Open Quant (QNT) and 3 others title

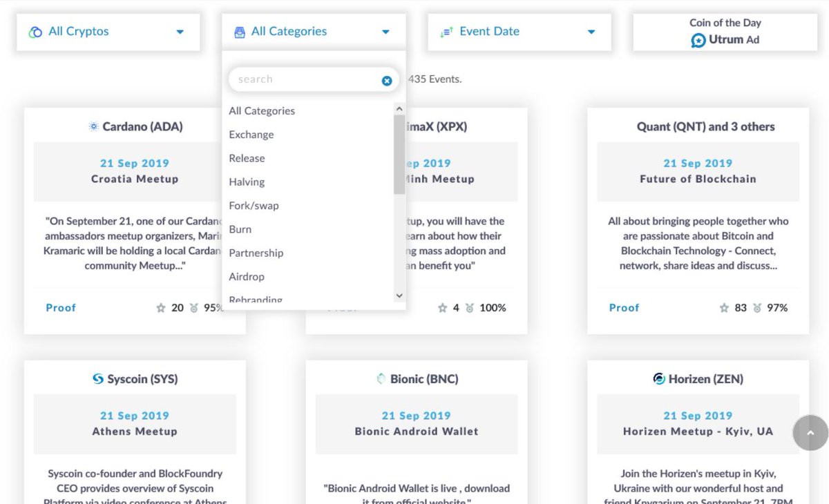[706, 127]
